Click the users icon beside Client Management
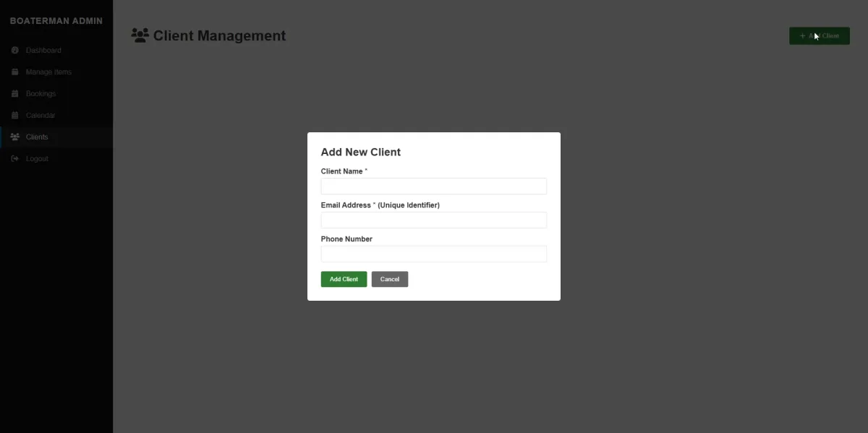 (x=140, y=35)
